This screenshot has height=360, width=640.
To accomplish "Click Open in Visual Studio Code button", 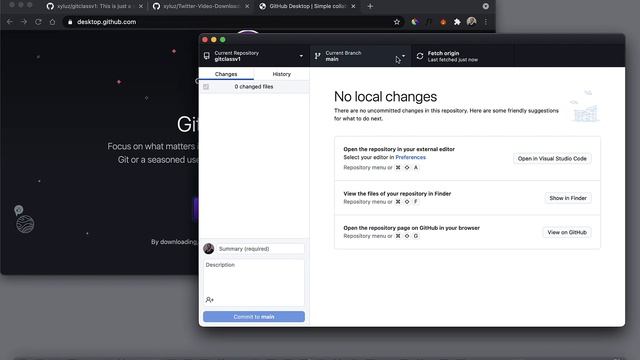I will coord(552,158).
